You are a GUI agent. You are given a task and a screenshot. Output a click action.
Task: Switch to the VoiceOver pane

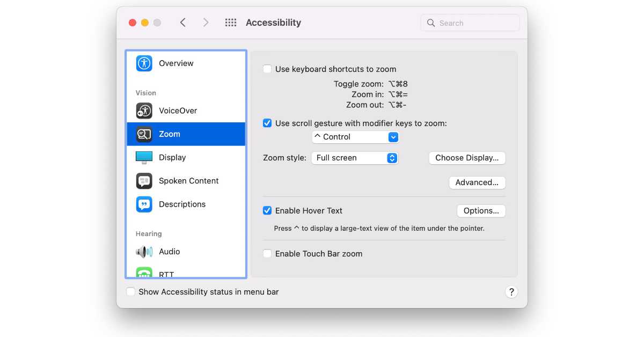[186, 111]
